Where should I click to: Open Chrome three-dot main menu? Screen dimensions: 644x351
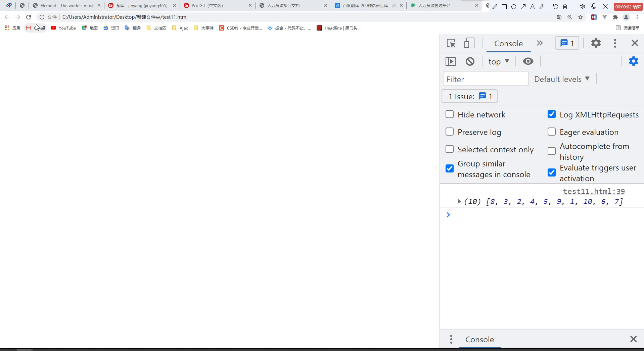click(x=637, y=17)
